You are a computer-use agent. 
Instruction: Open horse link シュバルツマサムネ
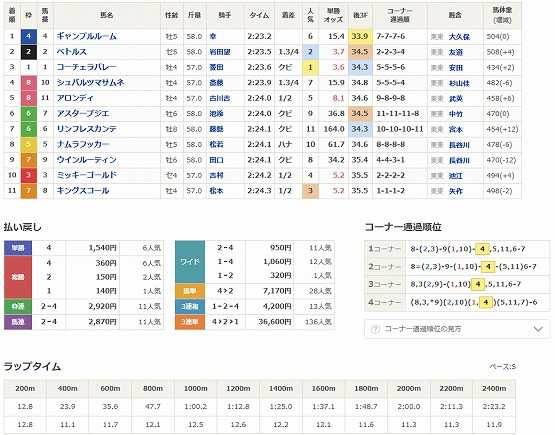pos(90,82)
